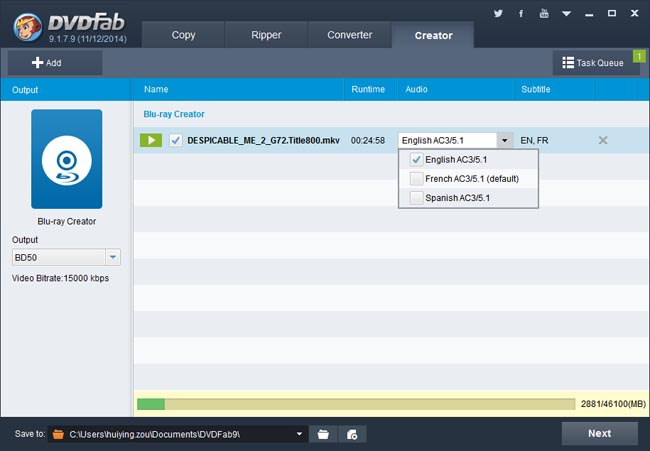
Task: Switch to the Copy tab
Action: pos(183,35)
